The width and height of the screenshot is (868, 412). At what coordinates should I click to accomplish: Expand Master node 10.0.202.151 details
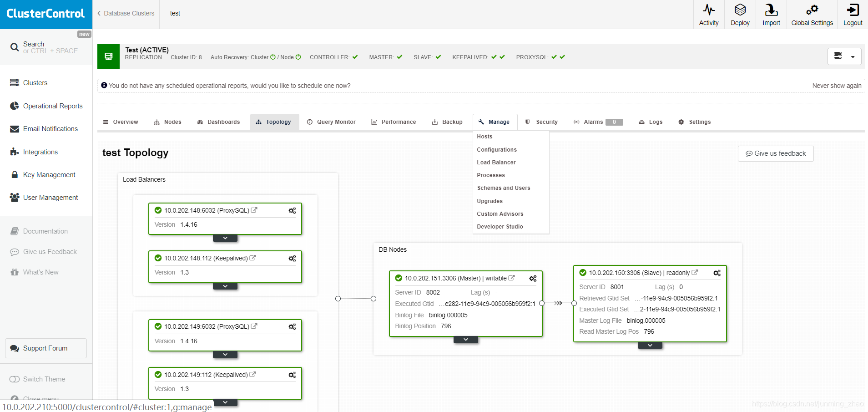click(466, 340)
